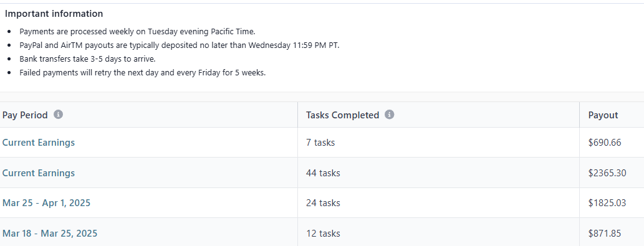Click the $2365.30 payout amount
Screen dimensions: 644x246
607,173
